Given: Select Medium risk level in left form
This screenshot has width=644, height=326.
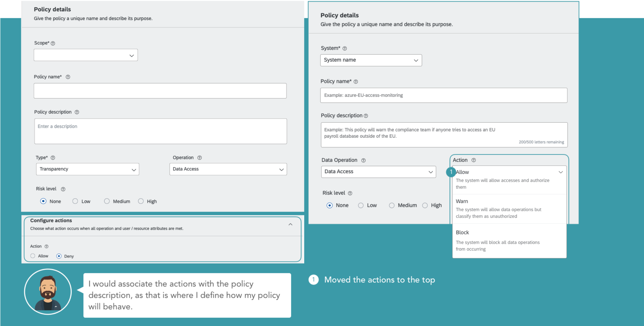Looking at the screenshot, I should point(107,201).
